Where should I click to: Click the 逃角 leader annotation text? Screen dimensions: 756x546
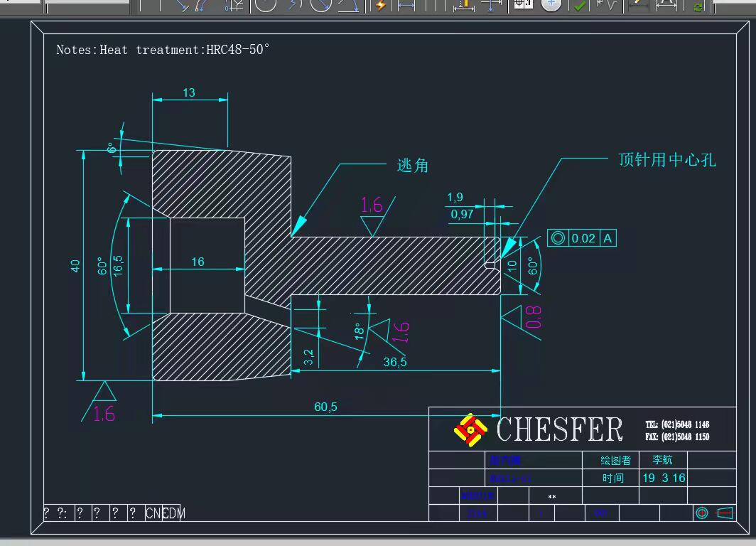412,166
